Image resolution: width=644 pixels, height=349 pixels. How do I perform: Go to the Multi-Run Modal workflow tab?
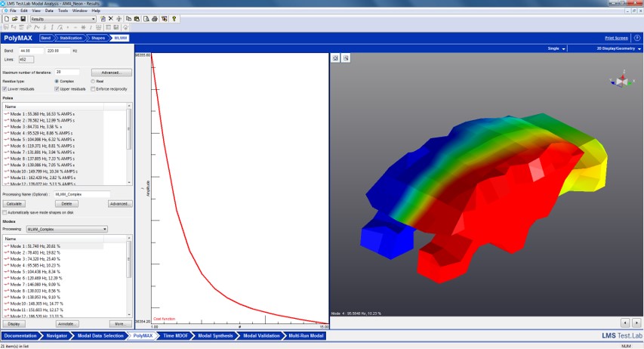(x=306, y=336)
